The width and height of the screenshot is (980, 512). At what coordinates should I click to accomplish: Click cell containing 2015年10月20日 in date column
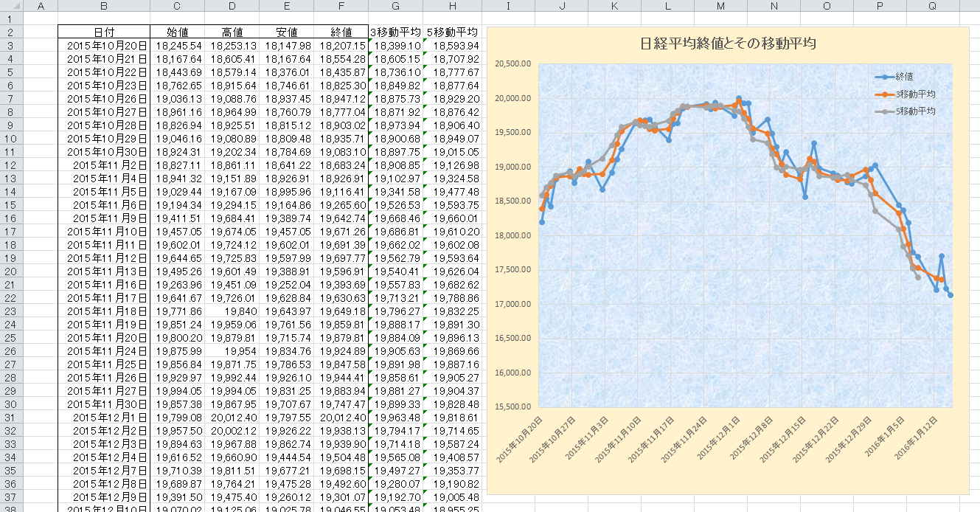tap(104, 45)
